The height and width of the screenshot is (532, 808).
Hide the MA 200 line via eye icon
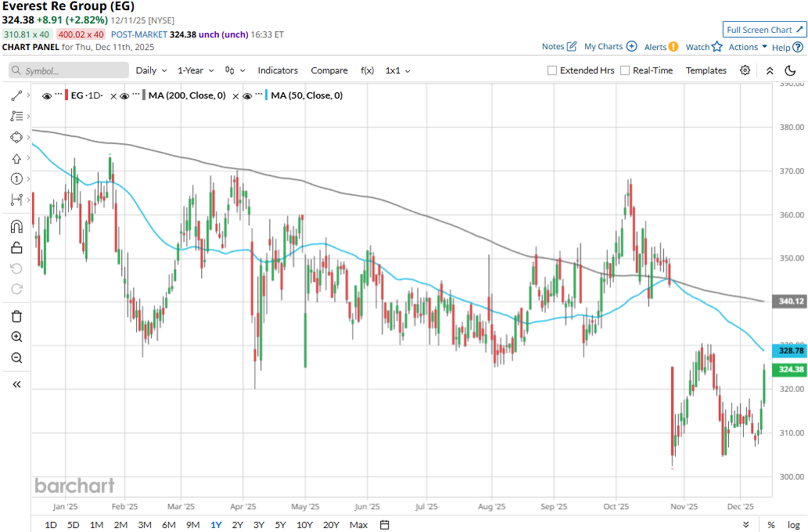[124, 96]
